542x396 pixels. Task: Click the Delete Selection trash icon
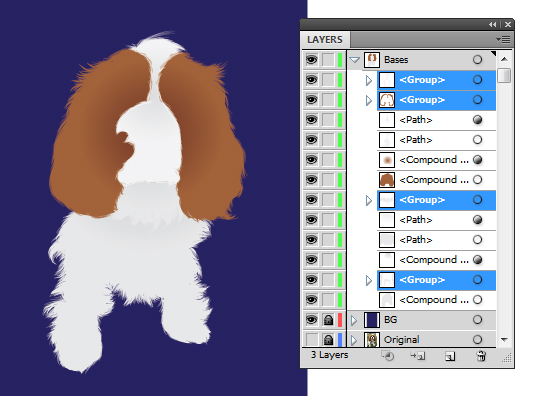[481, 356]
